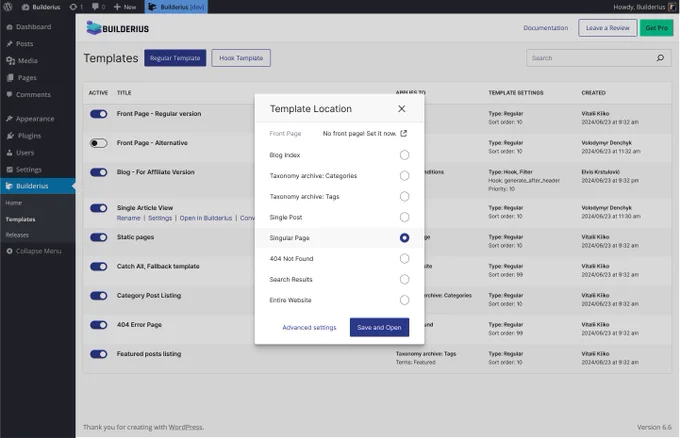
Task: Open the Howdy, Builderius user menu
Action: [x=644, y=7]
